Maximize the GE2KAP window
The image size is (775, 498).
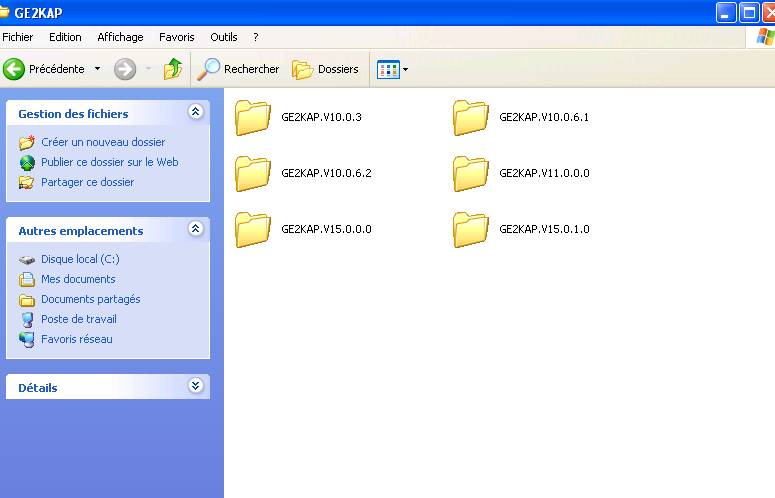(x=749, y=13)
